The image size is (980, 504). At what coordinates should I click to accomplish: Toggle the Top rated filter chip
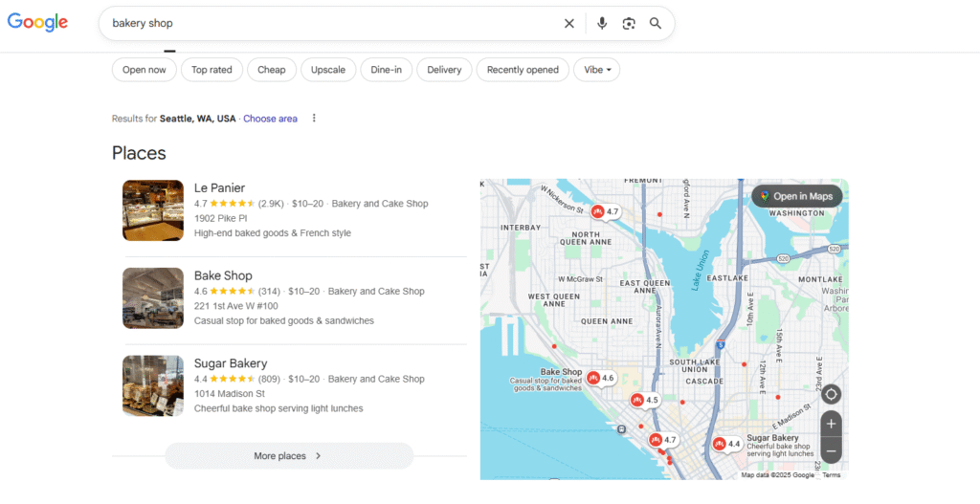(212, 70)
